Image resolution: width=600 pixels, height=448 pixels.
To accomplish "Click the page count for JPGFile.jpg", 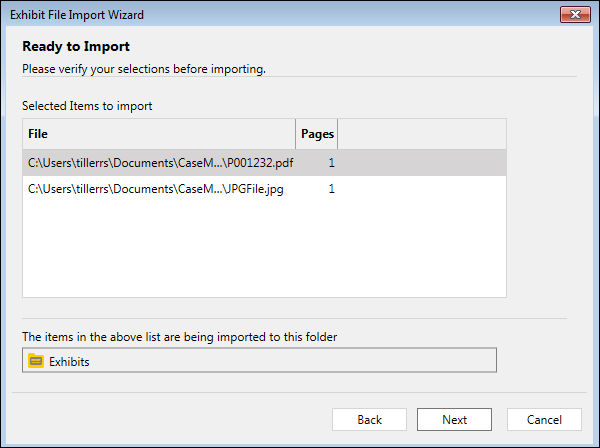I will (x=331, y=189).
